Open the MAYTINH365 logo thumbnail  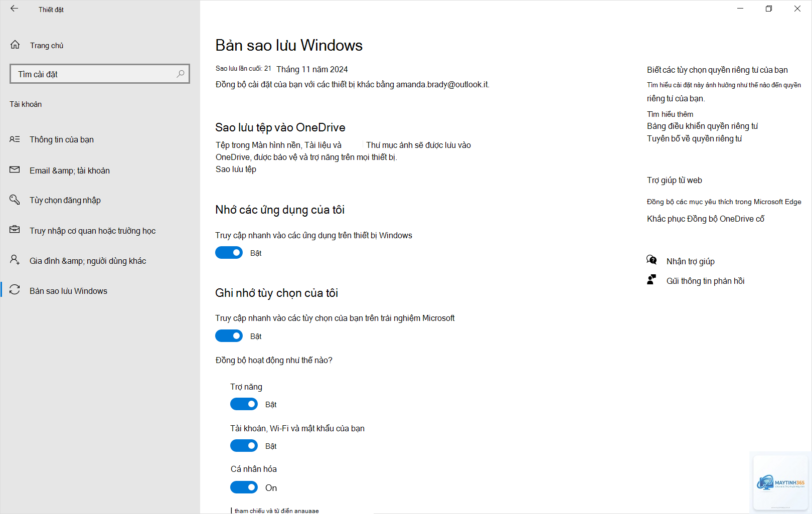(780, 483)
